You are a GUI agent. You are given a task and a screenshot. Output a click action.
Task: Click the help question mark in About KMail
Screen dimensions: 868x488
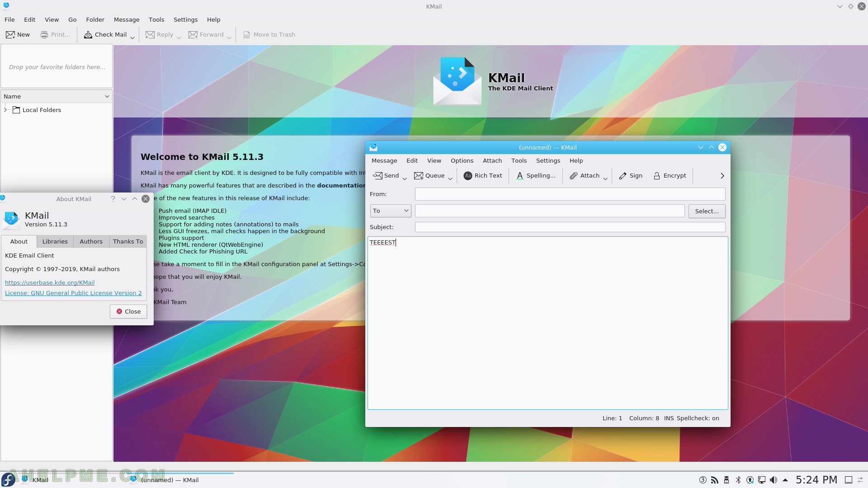113,199
